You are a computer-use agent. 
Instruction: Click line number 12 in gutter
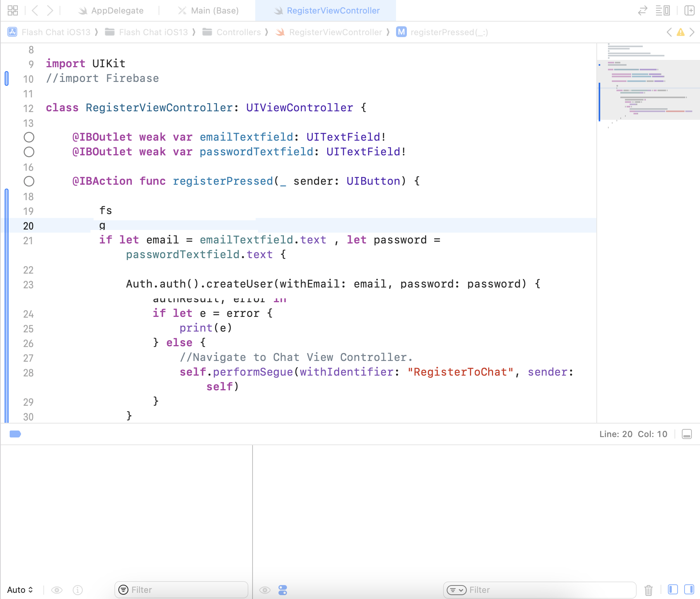tap(28, 108)
